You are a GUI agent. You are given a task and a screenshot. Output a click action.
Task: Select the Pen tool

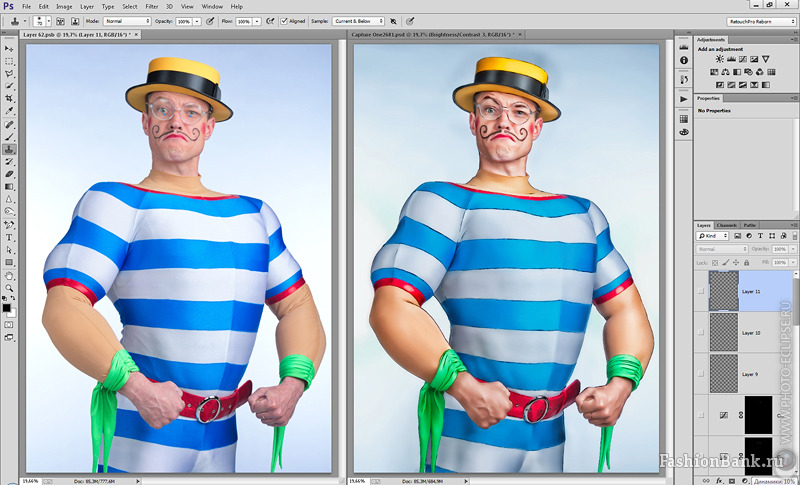tap(9, 225)
